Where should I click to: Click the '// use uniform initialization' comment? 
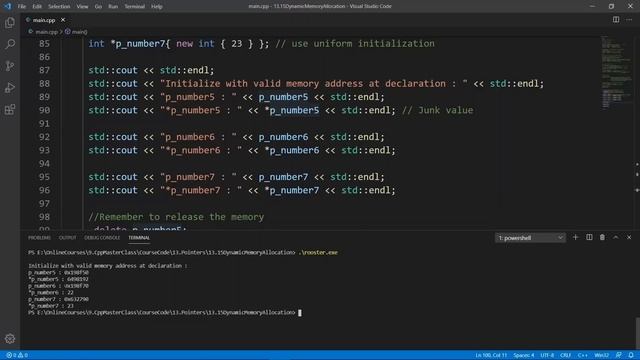point(355,43)
